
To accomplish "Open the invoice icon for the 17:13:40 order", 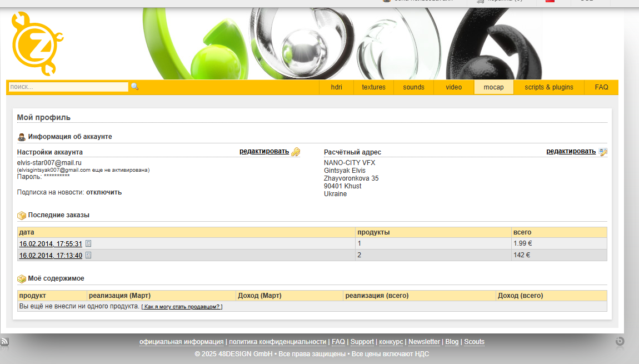I will [x=88, y=256].
